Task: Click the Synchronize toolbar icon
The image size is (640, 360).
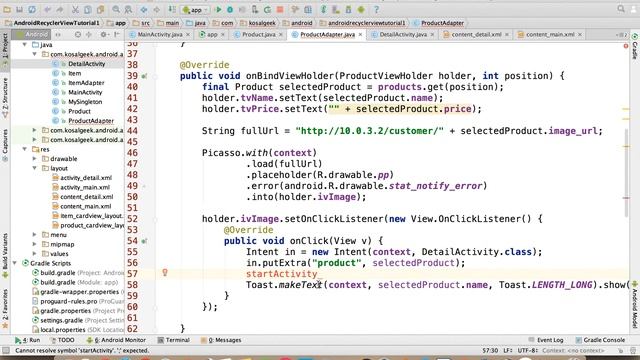Action: [x=32, y=9]
